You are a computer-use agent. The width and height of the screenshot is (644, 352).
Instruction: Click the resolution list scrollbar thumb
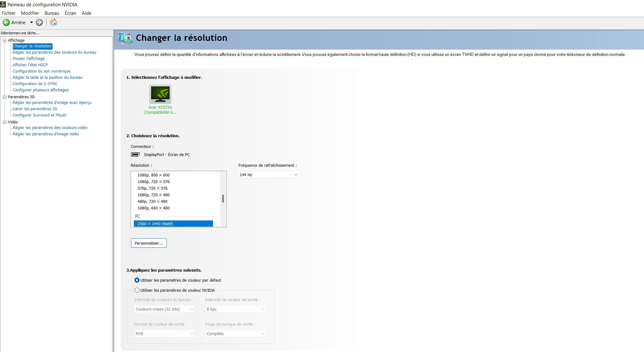pos(223,198)
